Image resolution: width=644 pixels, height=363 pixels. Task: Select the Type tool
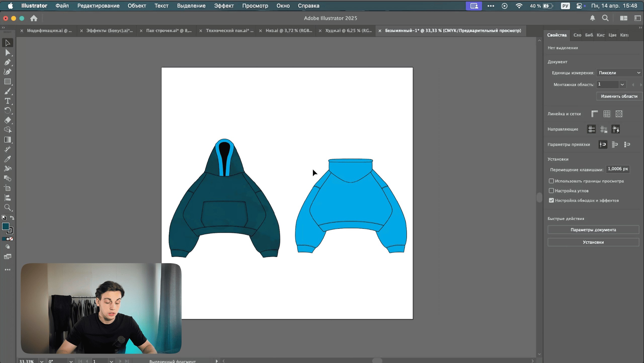tap(8, 101)
